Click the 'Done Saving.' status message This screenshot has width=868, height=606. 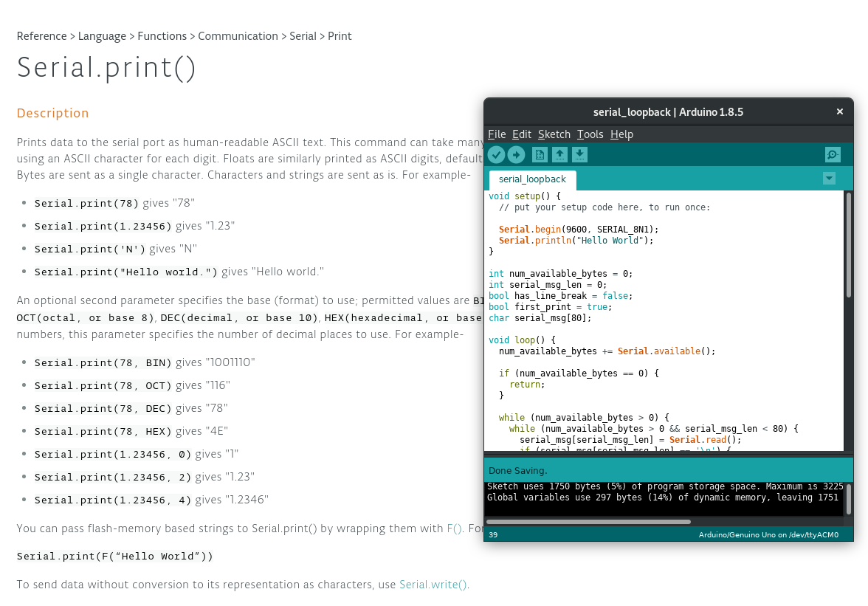tap(517, 470)
